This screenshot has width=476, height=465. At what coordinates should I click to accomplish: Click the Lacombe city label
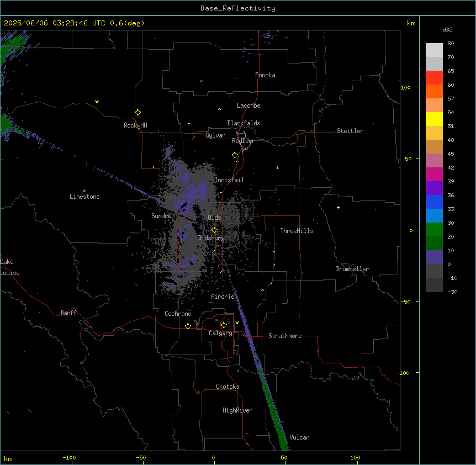248,105
